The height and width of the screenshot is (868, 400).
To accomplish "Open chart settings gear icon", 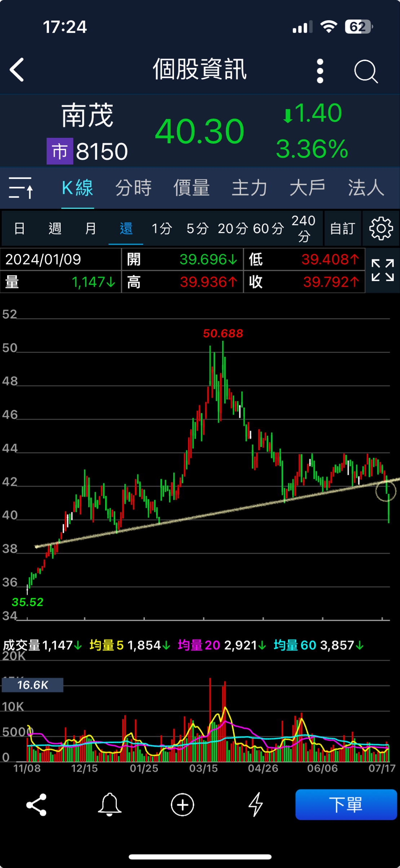I will click(x=381, y=228).
